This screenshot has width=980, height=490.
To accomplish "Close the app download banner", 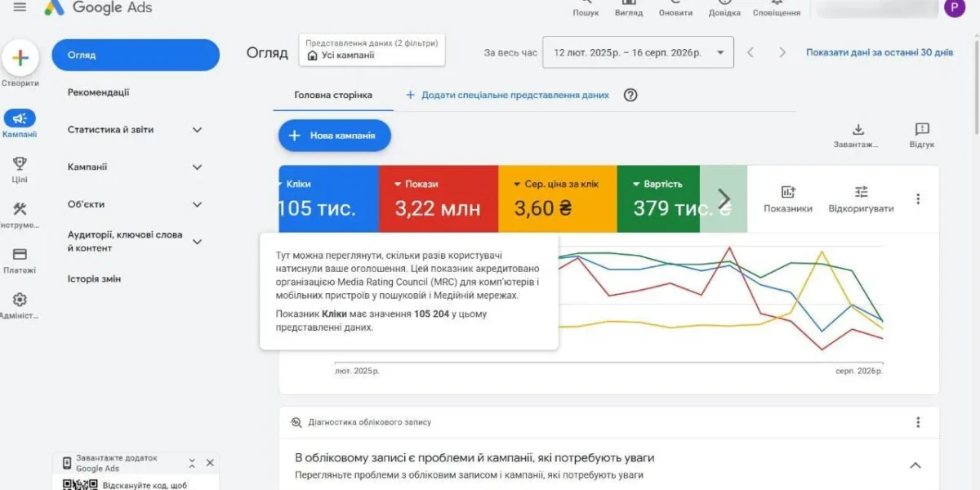I will (210, 463).
